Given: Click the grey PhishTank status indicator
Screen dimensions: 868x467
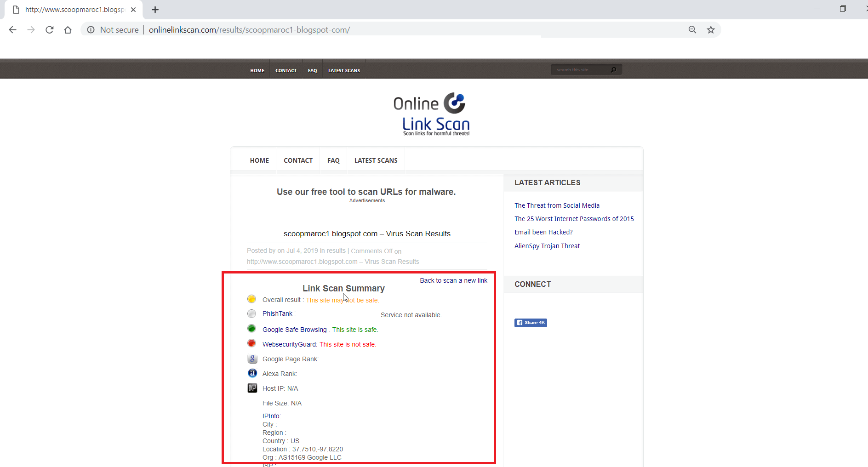Looking at the screenshot, I should (x=251, y=313).
